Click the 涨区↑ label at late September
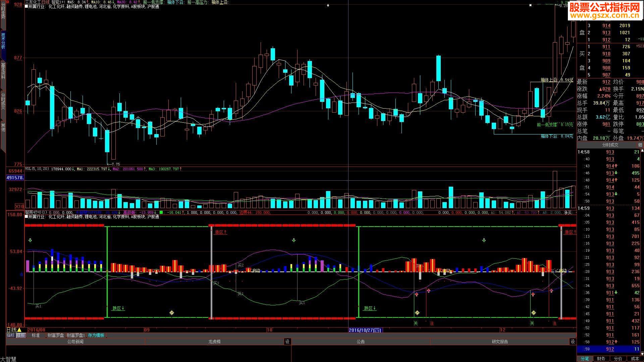The height and width of the screenshot is (362, 644). click(221, 232)
